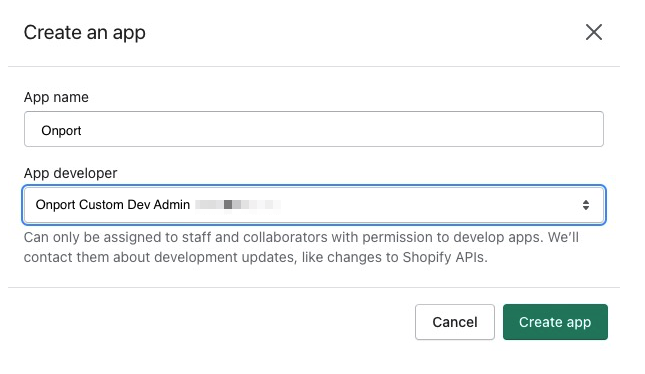Viewport: 645px width, 374px height.
Task: Expand developer list via the selector chevrons
Action: click(586, 205)
